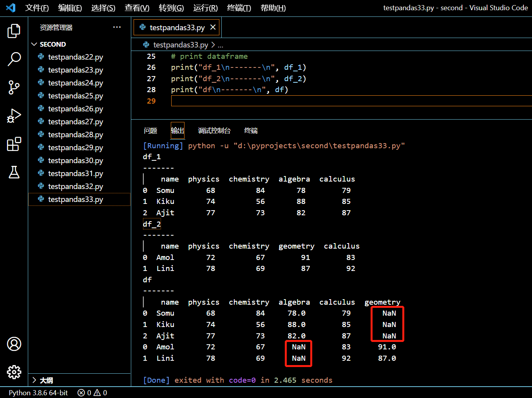Open the 终端(T) menu

coord(239,8)
